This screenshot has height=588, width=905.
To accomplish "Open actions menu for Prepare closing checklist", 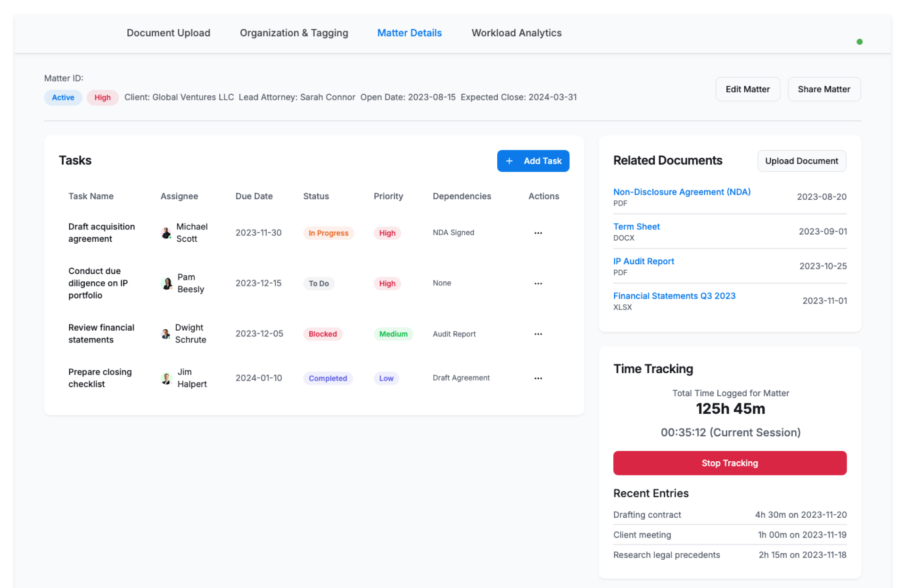I will coord(538,378).
